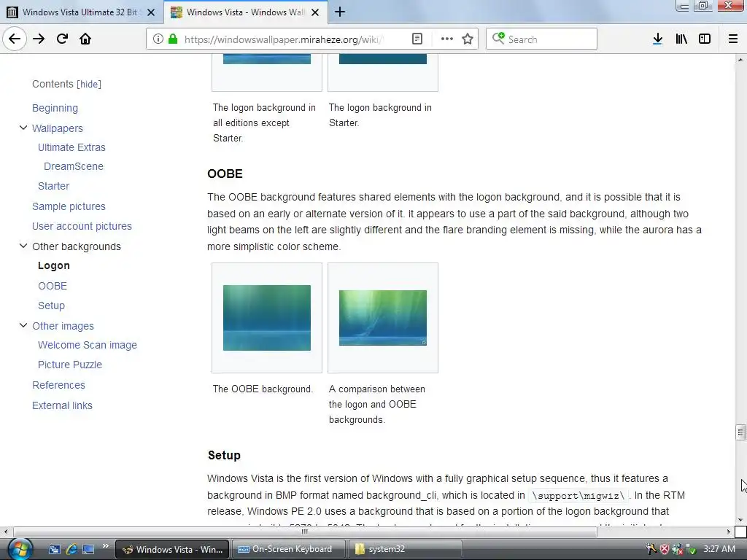Click the vertical scrollbar up arrow
This screenshot has height=560, width=747.
click(x=740, y=60)
